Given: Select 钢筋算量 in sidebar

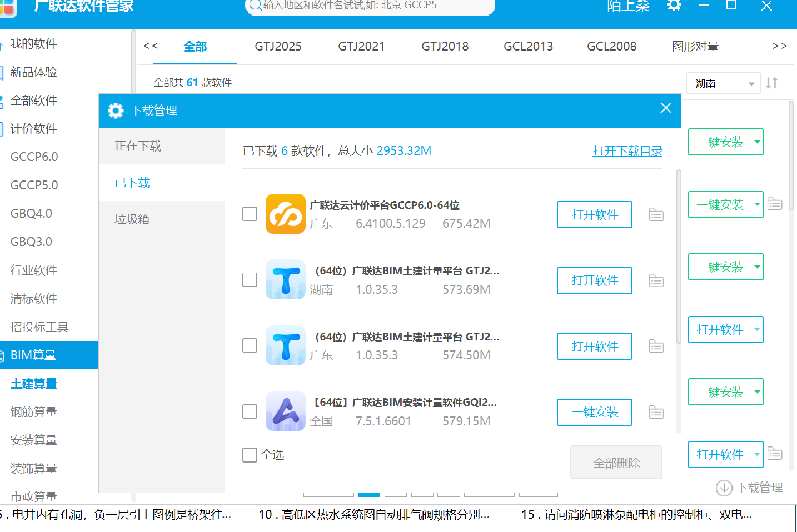Looking at the screenshot, I should click(x=34, y=412).
